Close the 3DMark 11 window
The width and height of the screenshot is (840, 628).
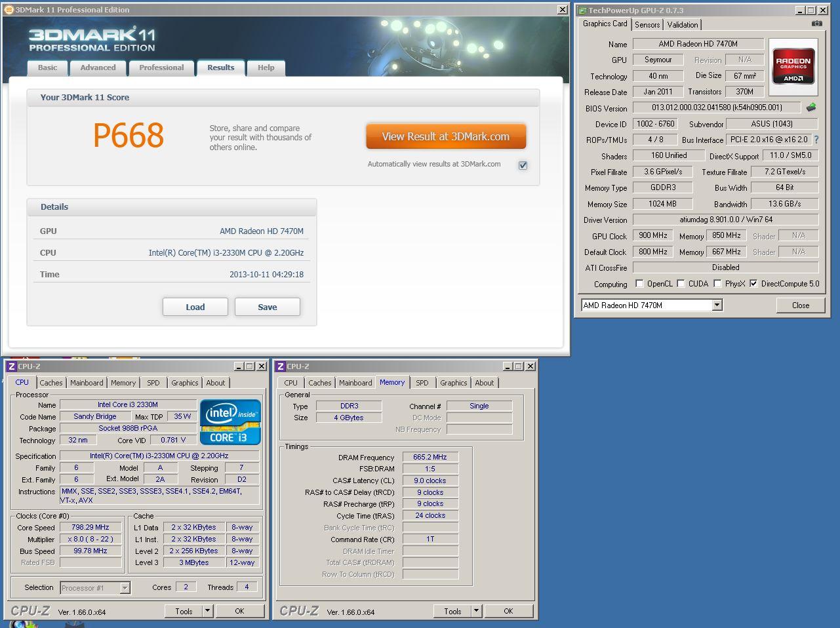click(563, 10)
